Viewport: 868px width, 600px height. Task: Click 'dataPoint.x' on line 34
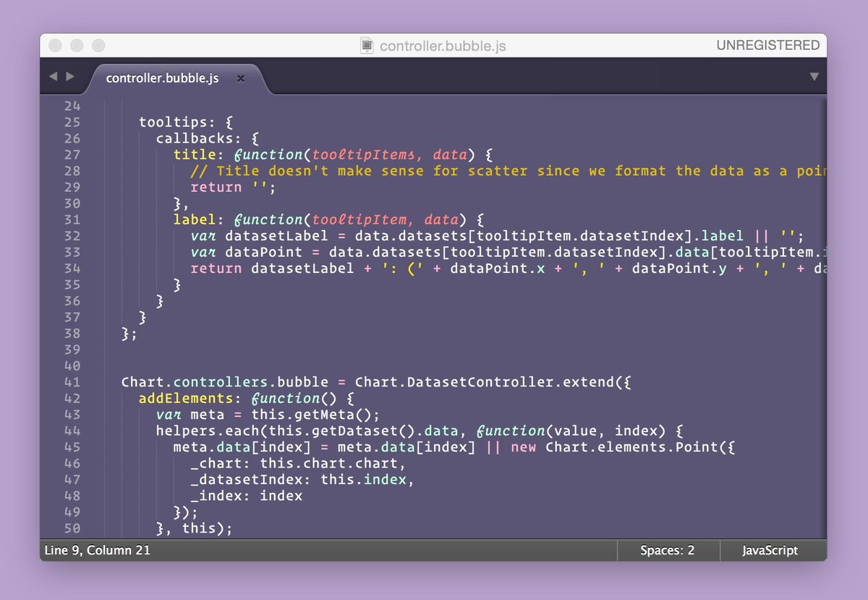coord(498,269)
